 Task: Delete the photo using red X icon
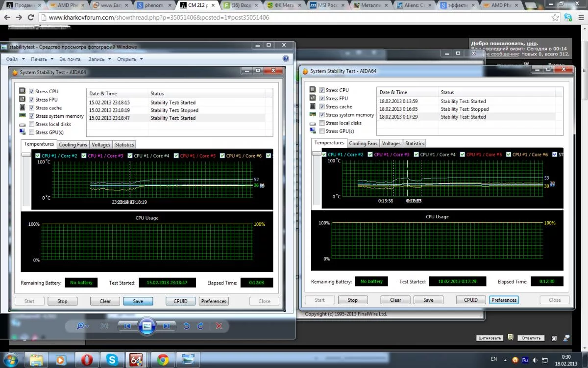click(219, 326)
